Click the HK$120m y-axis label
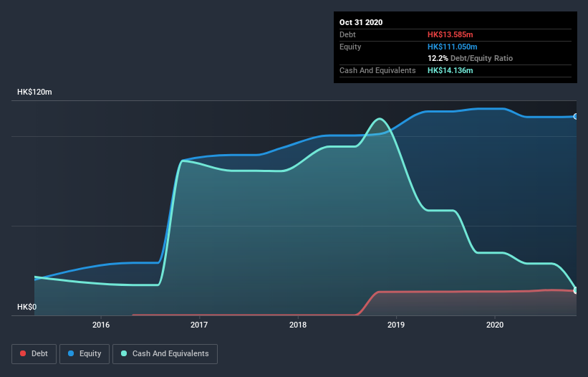This screenshot has height=377, width=588. 34,92
